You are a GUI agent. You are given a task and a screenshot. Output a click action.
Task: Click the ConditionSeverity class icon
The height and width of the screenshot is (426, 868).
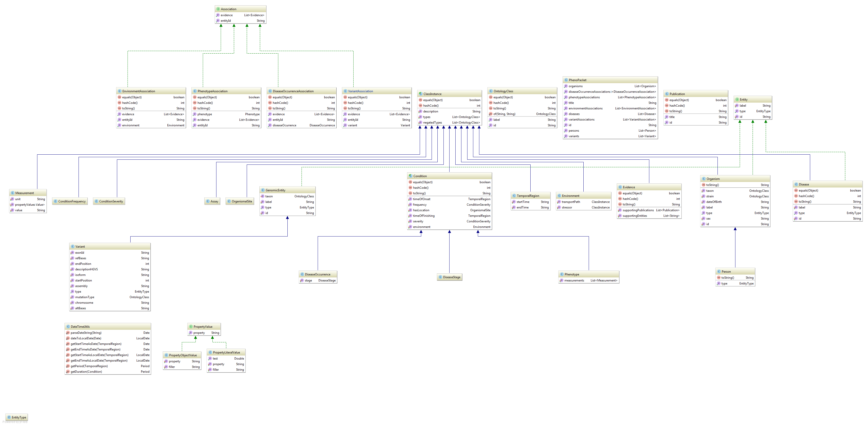click(96, 202)
